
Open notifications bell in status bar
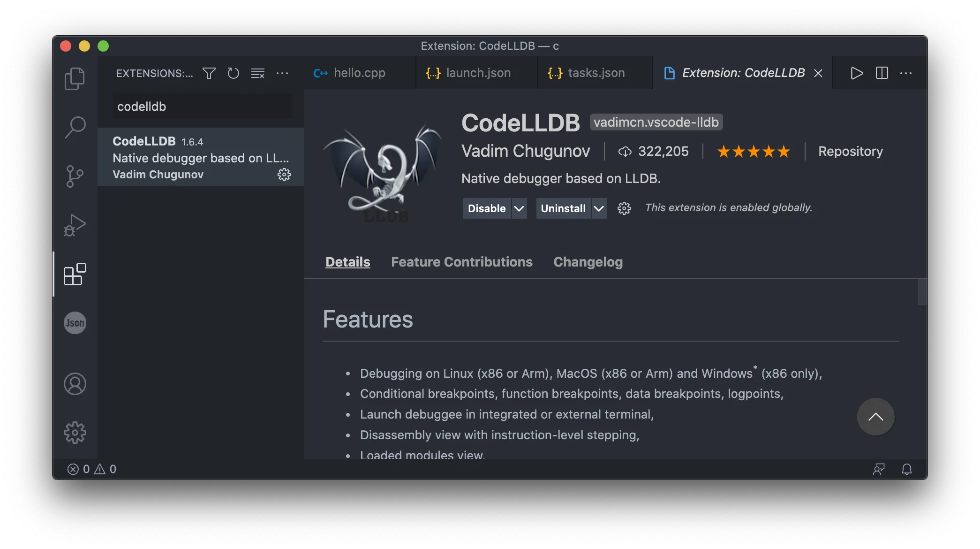[x=907, y=469]
